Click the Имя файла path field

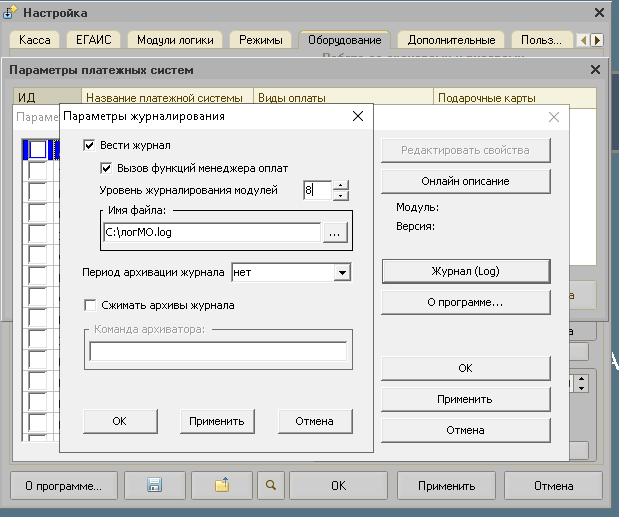pyautogui.click(x=211, y=232)
